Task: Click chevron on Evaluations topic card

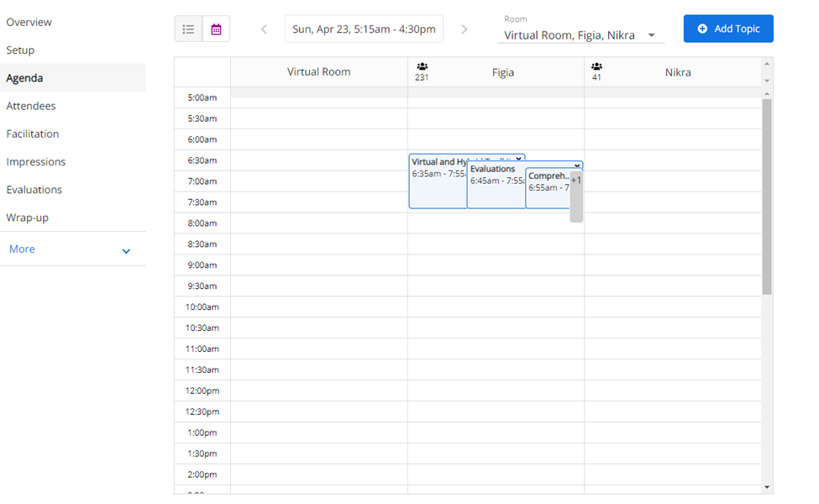Action: pyautogui.click(x=577, y=165)
